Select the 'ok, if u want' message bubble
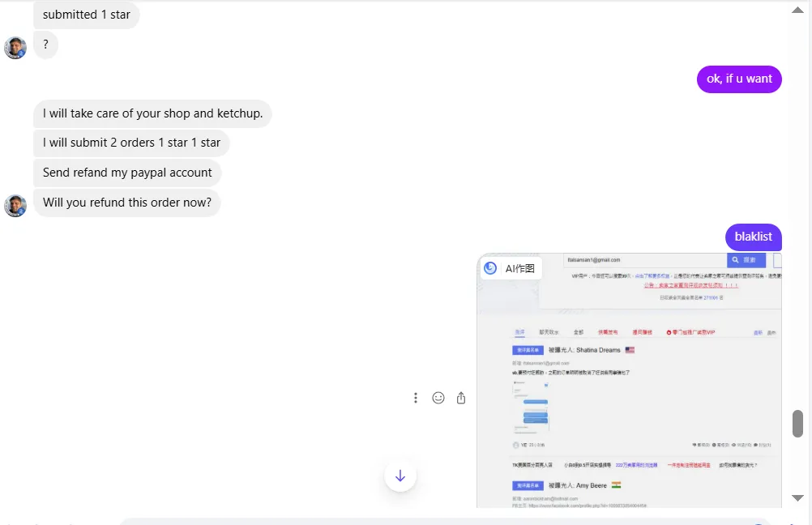The height and width of the screenshot is (525, 812). click(x=739, y=79)
